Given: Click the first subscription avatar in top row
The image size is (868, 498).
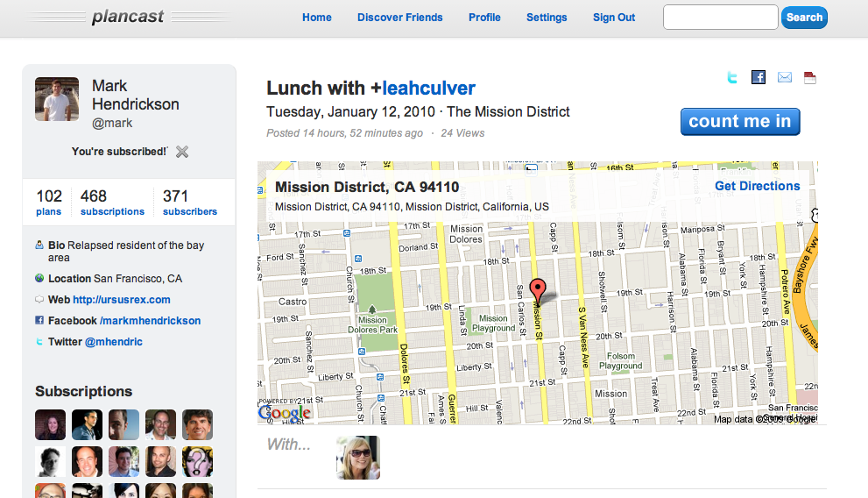Looking at the screenshot, I should tap(51, 425).
